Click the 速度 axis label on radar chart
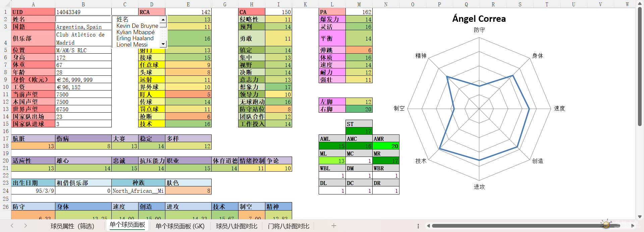 coord(559,108)
